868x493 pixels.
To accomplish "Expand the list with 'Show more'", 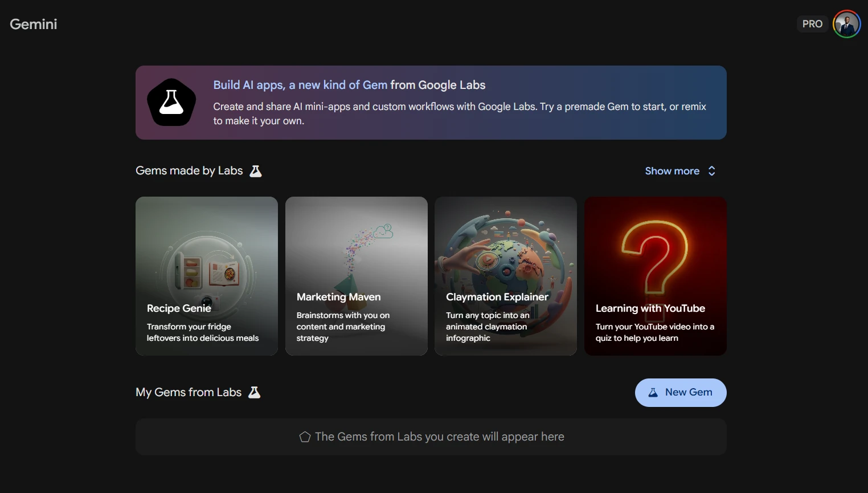I will tap(680, 171).
